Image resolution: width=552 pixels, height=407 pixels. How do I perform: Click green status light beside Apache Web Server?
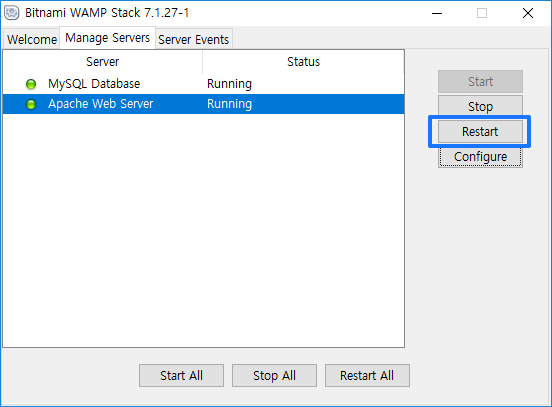pyautogui.click(x=31, y=104)
